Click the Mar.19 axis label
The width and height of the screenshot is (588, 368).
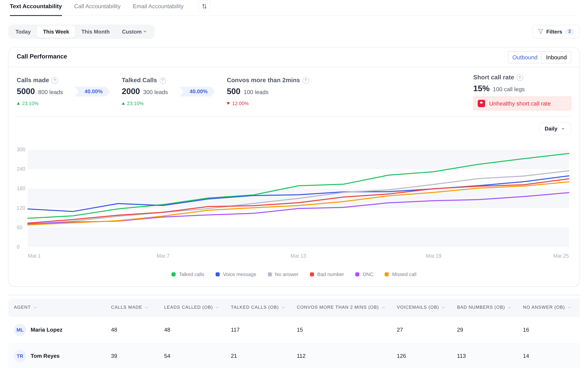[x=433, y=256]
